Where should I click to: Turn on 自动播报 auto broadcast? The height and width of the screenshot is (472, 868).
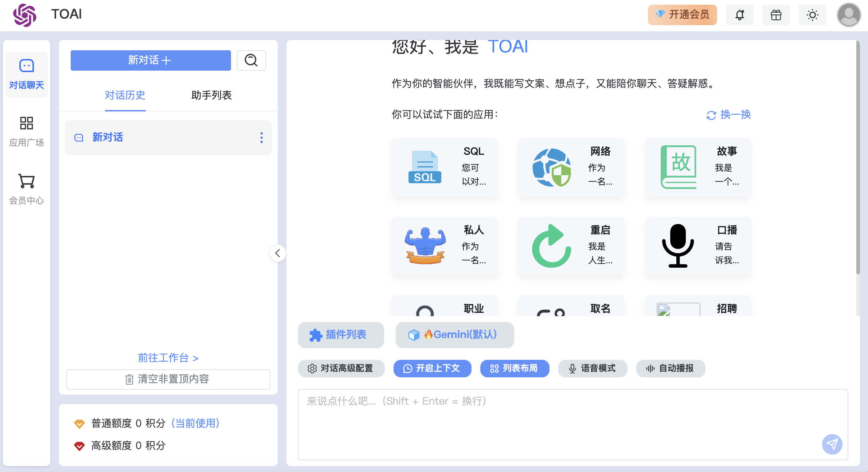click(670, 368)
